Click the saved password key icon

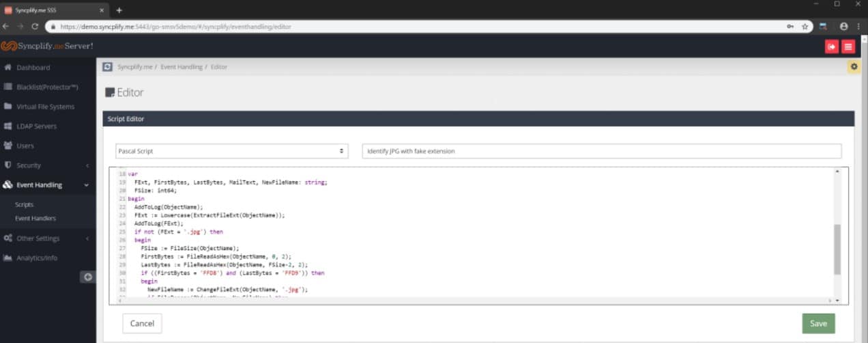coord(790,26)
